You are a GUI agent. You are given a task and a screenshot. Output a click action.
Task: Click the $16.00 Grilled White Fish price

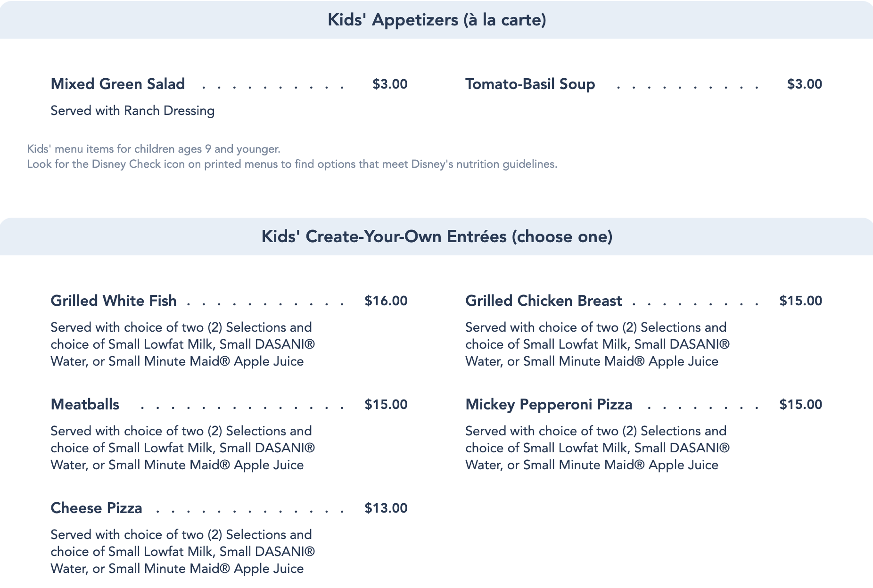386,301
